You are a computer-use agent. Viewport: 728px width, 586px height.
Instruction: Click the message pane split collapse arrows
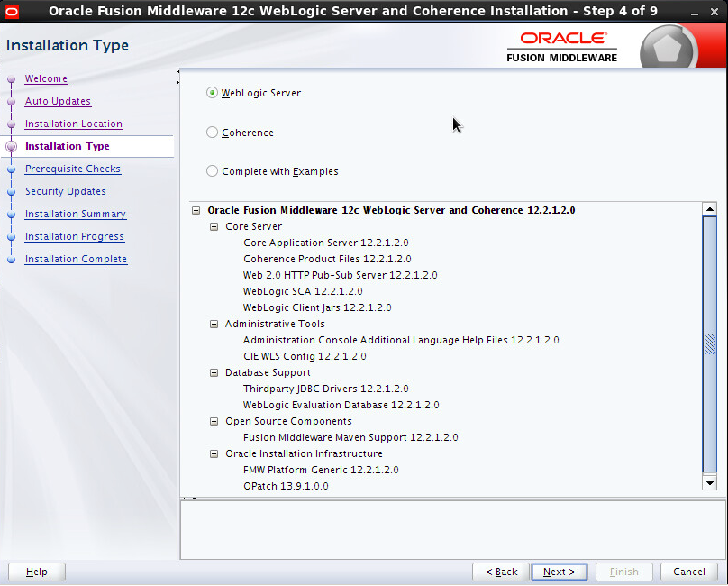189,499
